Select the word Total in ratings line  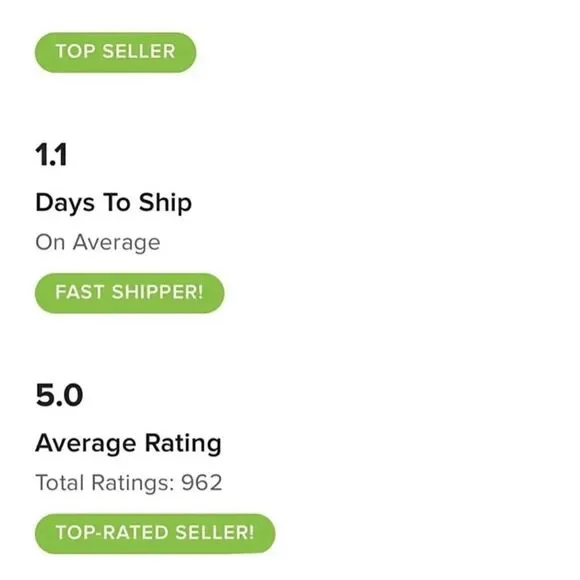point(60,483)
